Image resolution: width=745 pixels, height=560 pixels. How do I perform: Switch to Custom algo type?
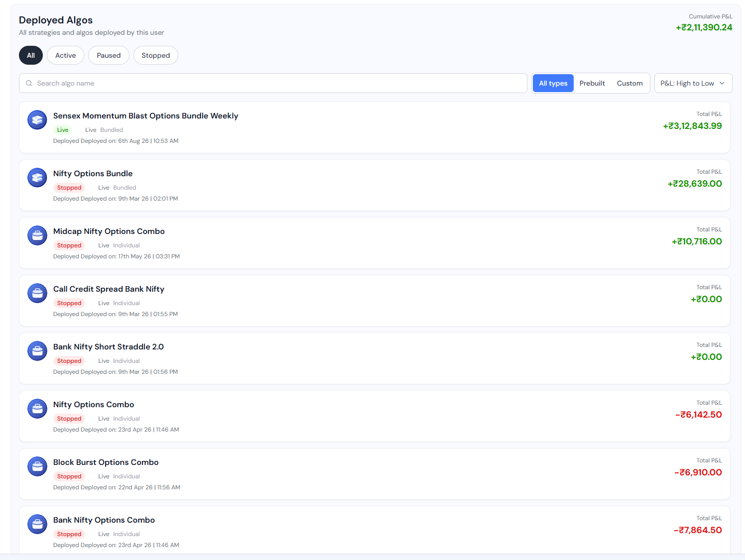[629, 83]
